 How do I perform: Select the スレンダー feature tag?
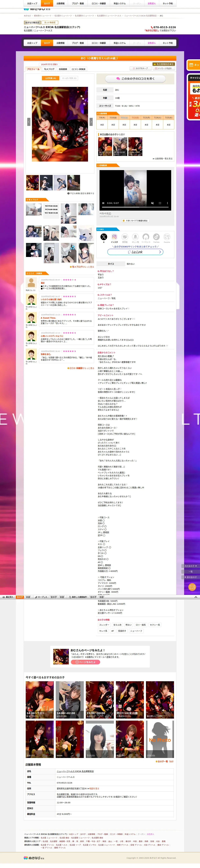104,625
